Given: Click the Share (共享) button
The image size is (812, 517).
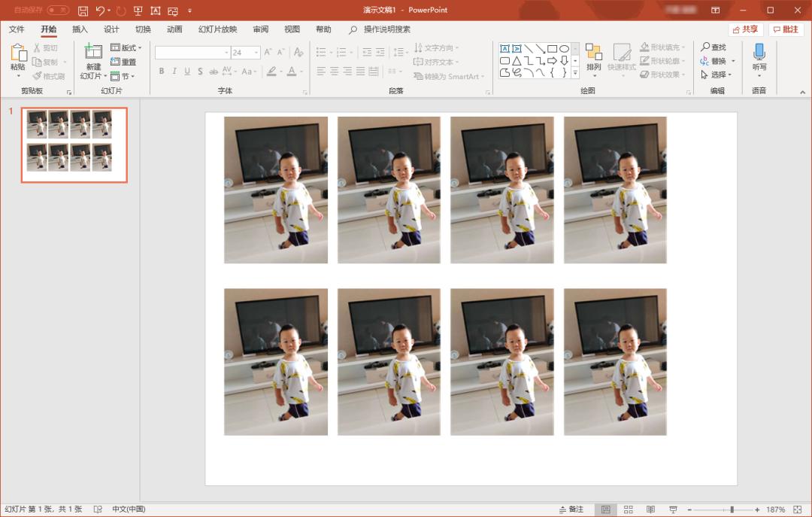Looking at the screenshot, I should 745,29.
